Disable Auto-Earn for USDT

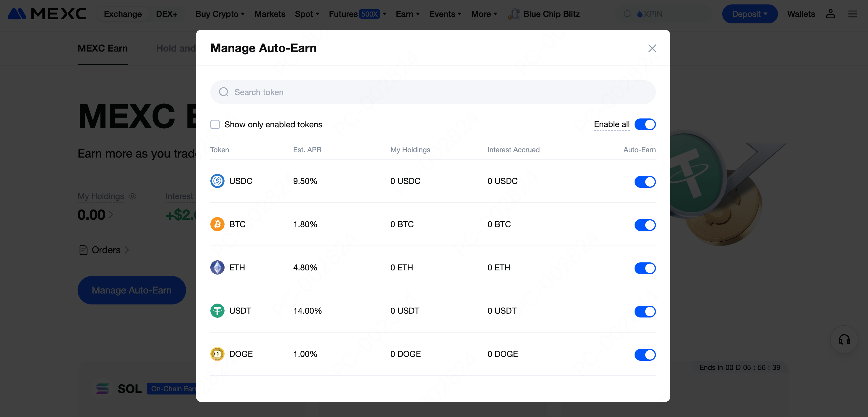tap(645, 311)
